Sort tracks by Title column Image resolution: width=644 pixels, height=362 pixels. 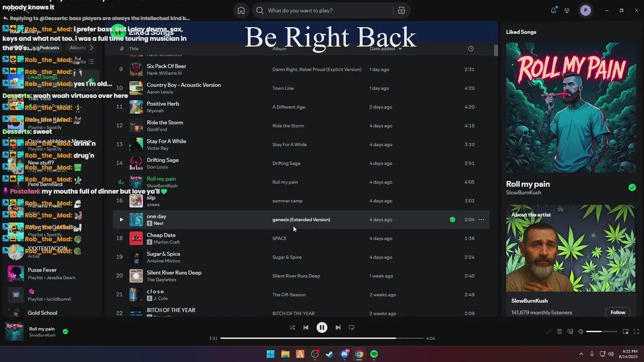point(134,49)
